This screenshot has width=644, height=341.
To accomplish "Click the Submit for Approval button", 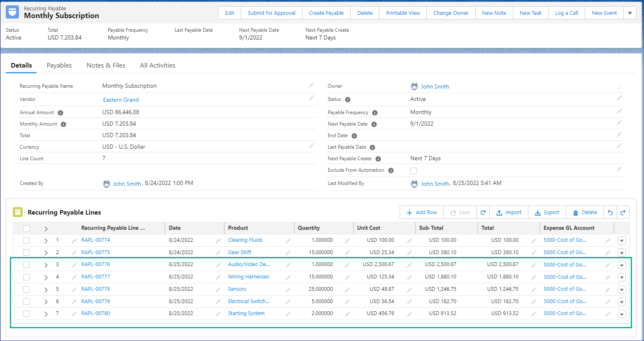I will pyautogui.click(x=271, y=13).
